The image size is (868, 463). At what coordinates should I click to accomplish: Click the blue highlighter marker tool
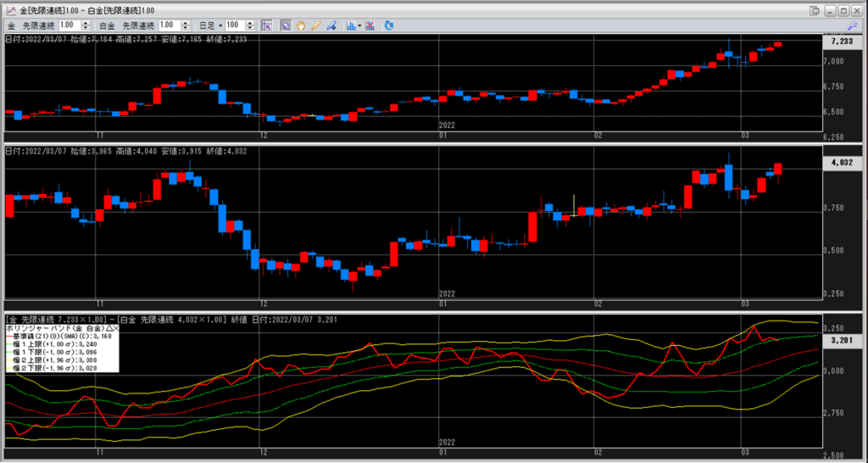point(331,25)
